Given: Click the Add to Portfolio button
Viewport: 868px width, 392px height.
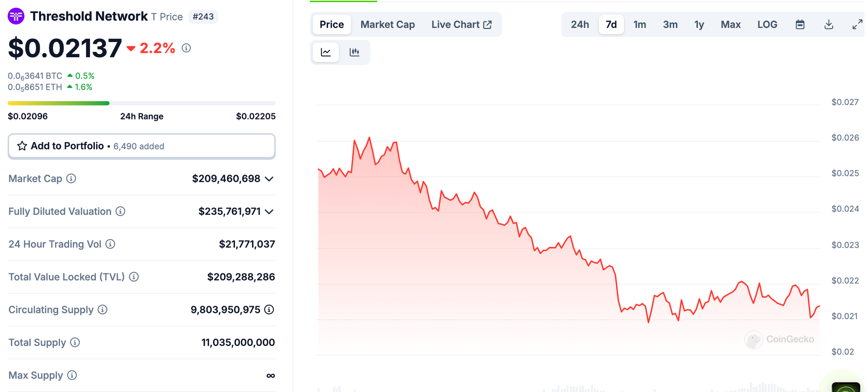Looking at the screenshot, I should click(x=141, y=146).
